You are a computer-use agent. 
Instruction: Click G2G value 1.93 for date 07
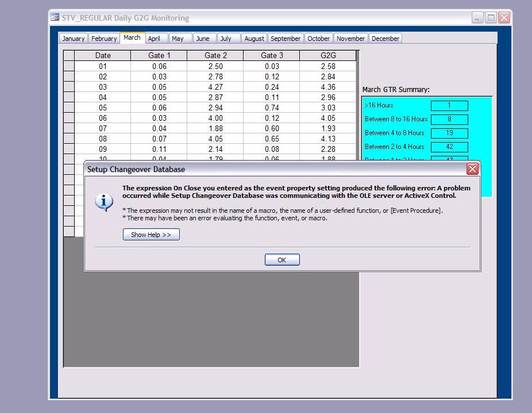[x=328, y=128]
